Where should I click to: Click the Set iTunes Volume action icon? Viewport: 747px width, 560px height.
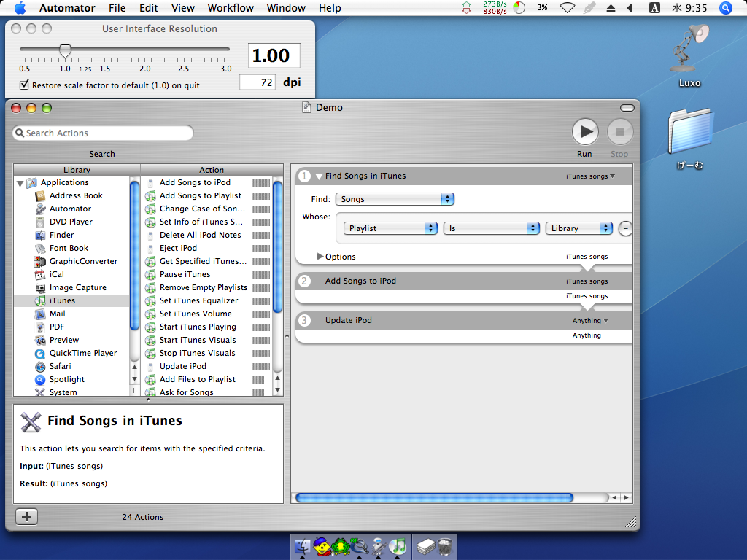coord(150,314)
